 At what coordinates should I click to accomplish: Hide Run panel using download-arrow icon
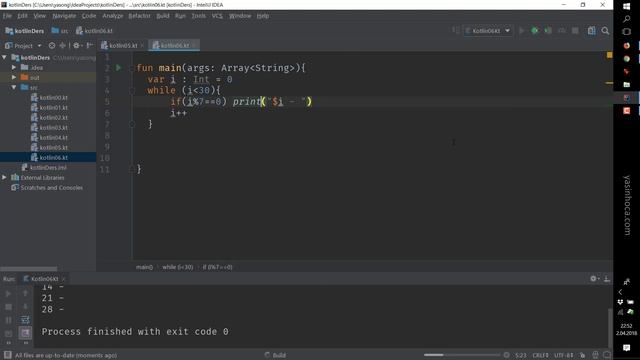click(x=607, y=279)
